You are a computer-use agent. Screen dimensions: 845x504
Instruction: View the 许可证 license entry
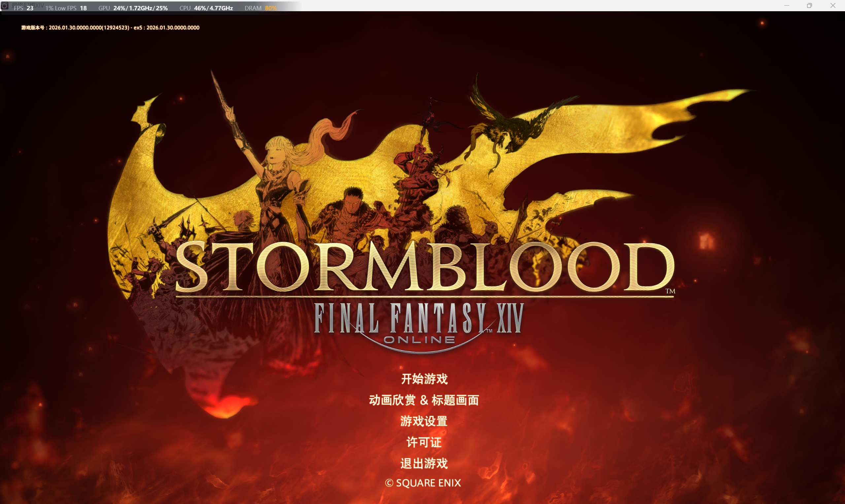[424, 442]
